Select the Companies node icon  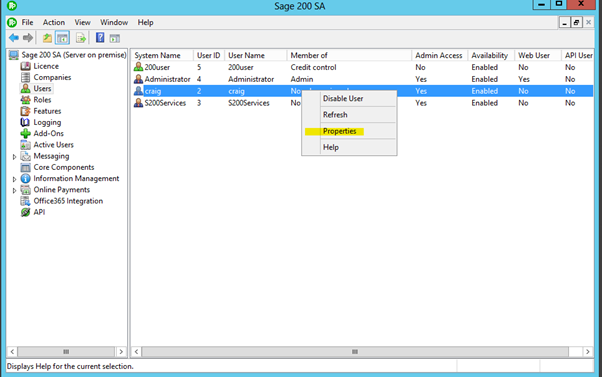[25, 77]
